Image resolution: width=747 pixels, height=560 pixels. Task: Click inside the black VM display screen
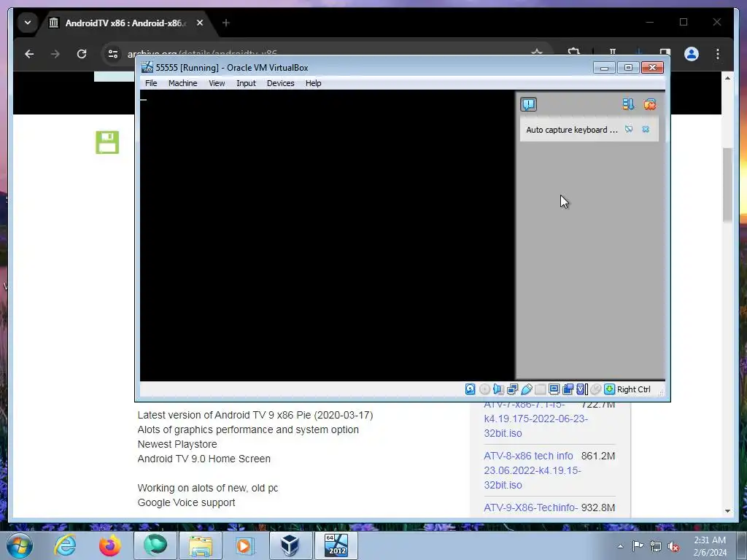coord(327,236)
